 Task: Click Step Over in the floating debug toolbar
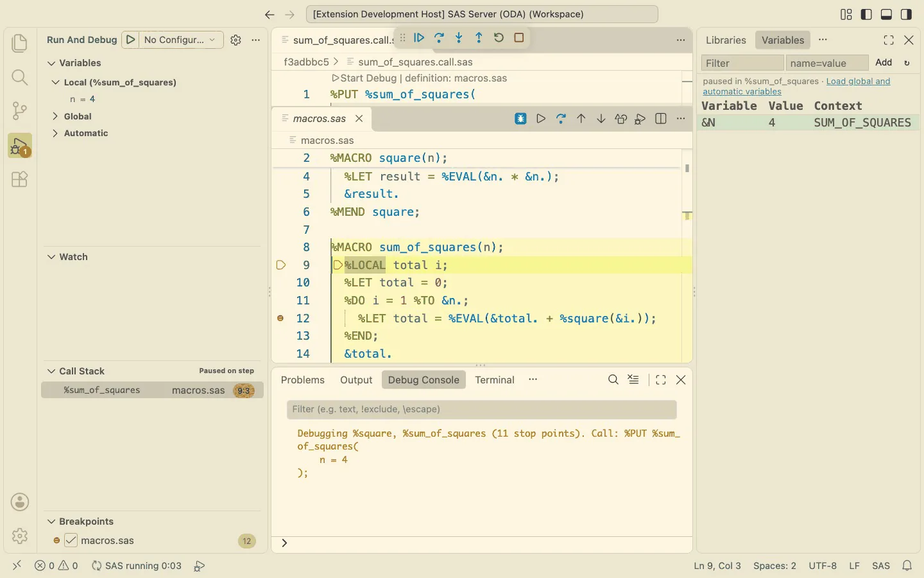439,38
